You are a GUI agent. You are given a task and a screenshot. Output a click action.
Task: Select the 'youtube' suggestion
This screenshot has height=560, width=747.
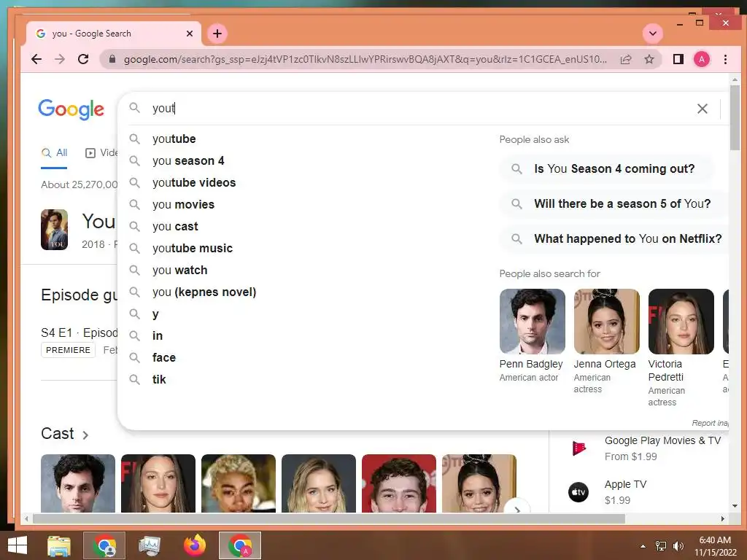pos(305,139)
